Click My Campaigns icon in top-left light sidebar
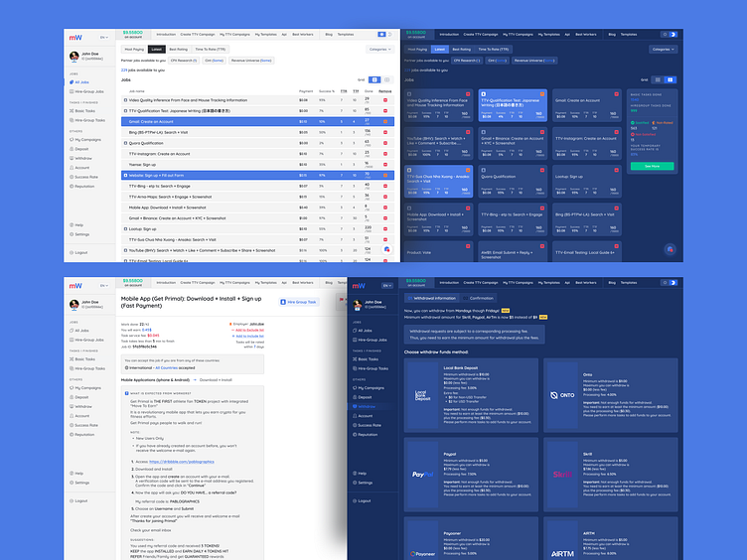Viewport: 747px width, 560px height. [72, 140]
